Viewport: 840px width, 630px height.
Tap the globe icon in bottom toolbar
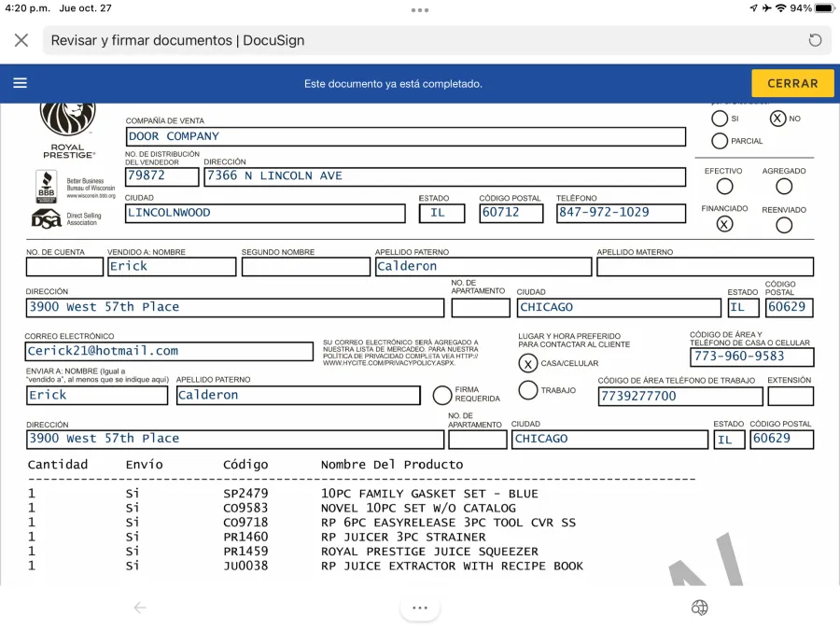pos(699,608)
